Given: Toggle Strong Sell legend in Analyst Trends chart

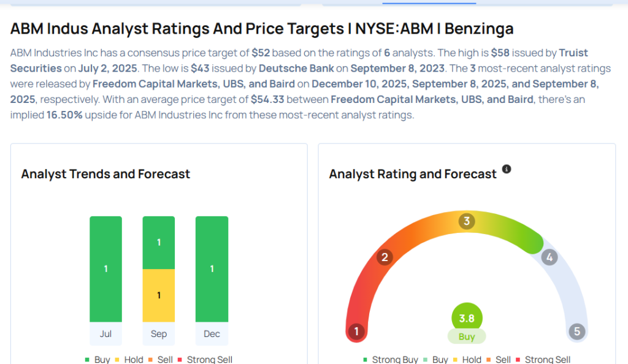Looking at the screenshot, I should 205,360.
